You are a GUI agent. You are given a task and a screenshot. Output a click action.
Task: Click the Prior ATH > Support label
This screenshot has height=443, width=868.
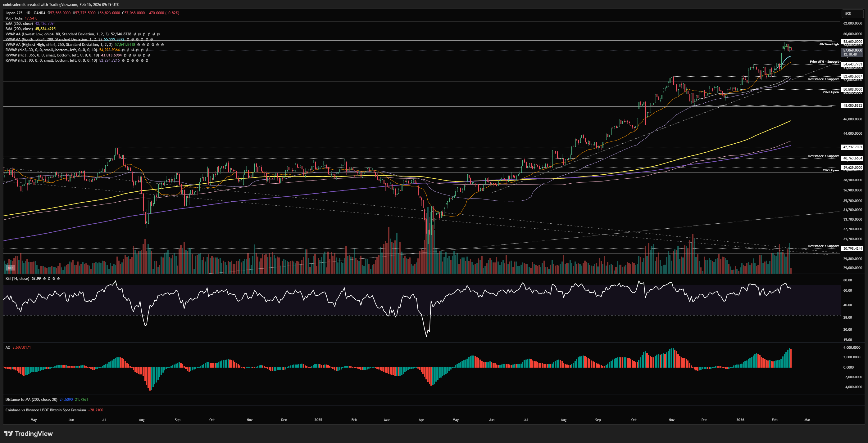click(824, 62)
